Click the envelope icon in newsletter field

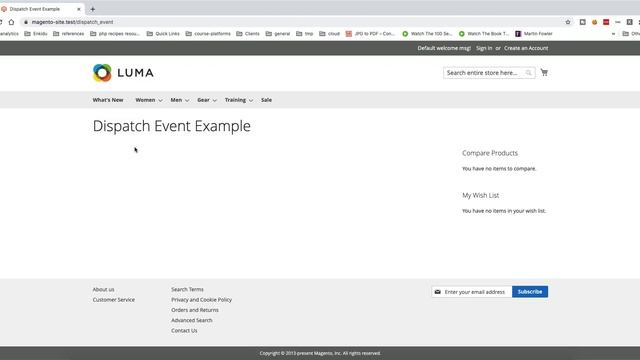(x=438, y=292)
